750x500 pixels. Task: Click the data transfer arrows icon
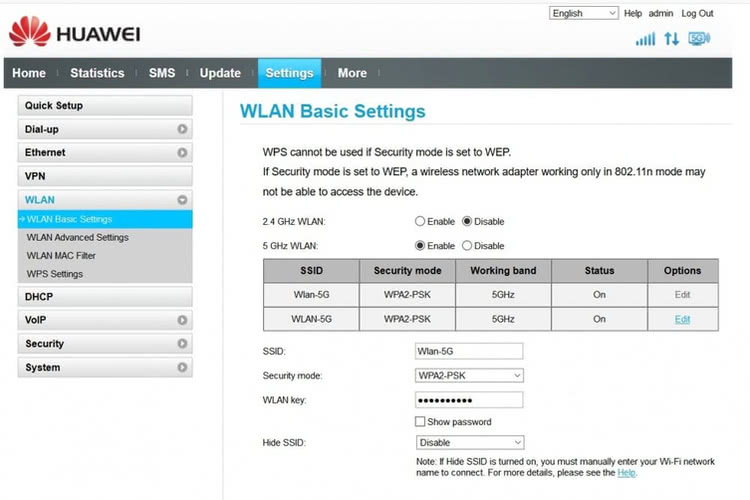pos(672,39)
